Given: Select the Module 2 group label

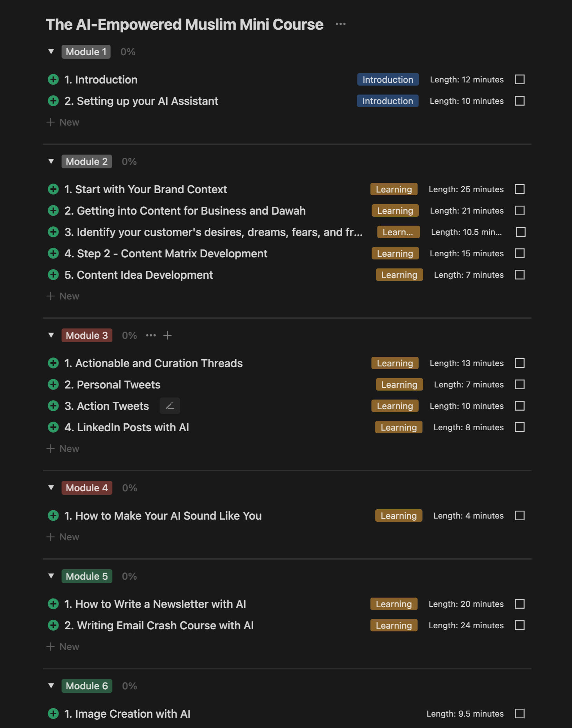Looking at the screenshot, I should (x=87, y=161).
